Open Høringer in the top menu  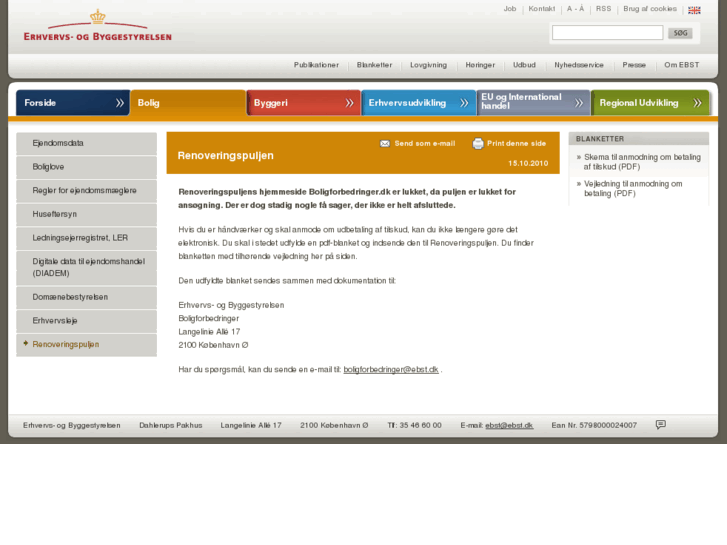[x=480, y=65]
